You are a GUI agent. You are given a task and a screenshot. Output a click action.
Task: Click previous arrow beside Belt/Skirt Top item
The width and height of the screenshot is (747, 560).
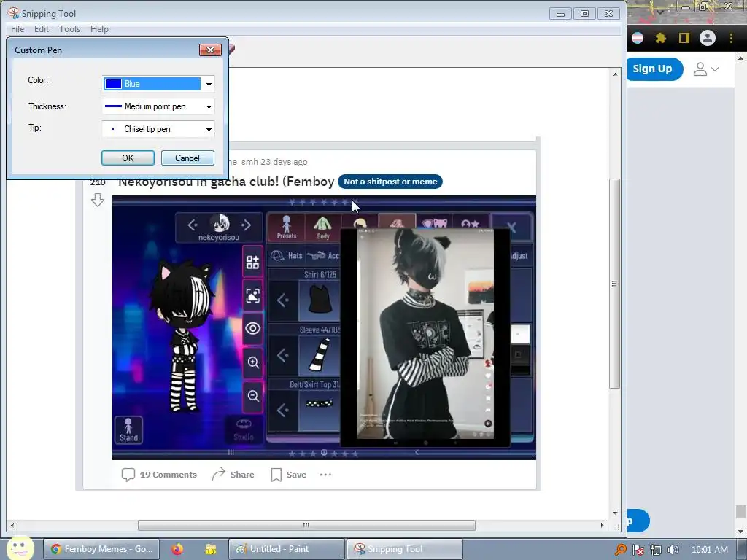point(283,410)
